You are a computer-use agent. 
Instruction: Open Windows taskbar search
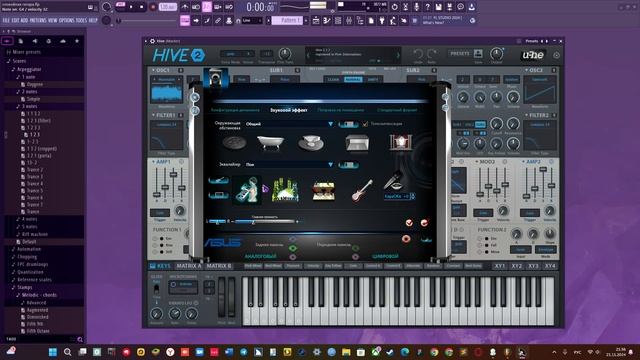pos(67,352)
